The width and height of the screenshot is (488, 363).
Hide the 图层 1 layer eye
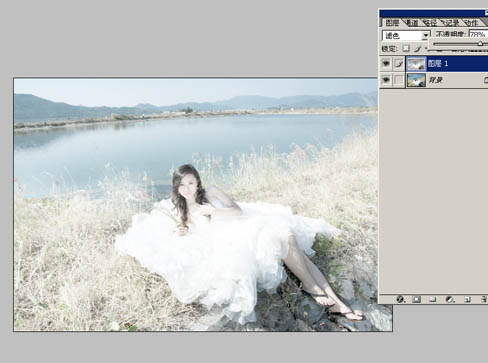[x=386, y=63]
